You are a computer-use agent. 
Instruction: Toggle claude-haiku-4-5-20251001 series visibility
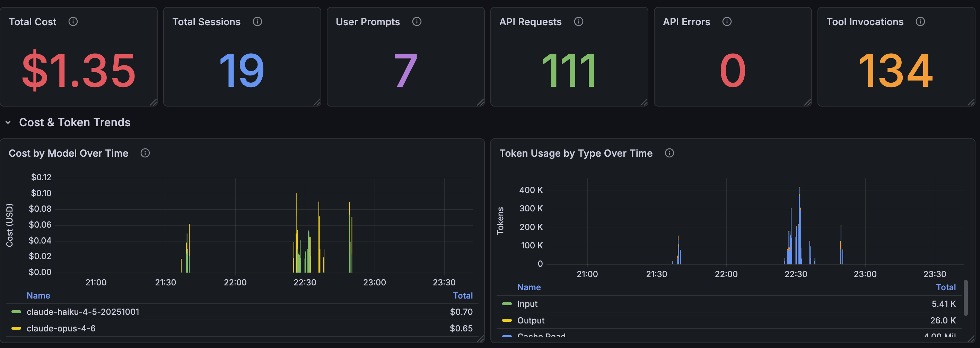(83, 312)
